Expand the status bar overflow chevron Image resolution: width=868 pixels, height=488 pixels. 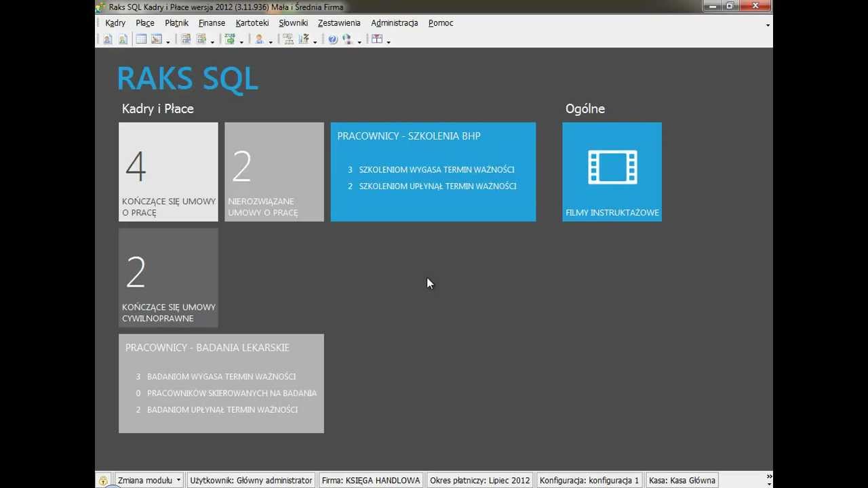(768, 476)
